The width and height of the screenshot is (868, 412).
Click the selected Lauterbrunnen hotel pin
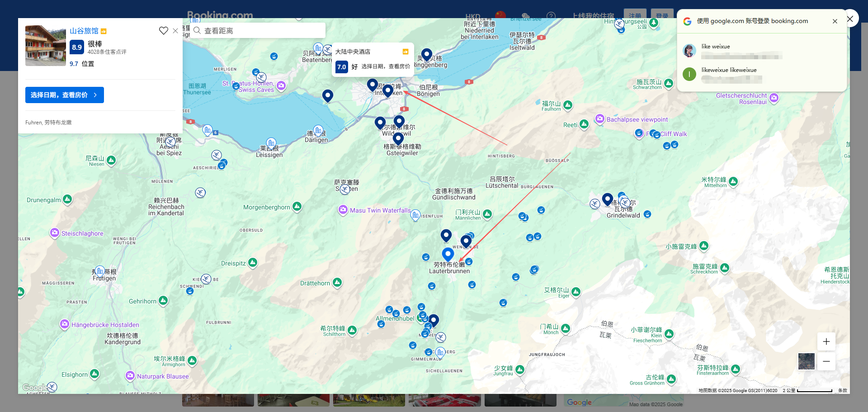click(x=448, y=255)
